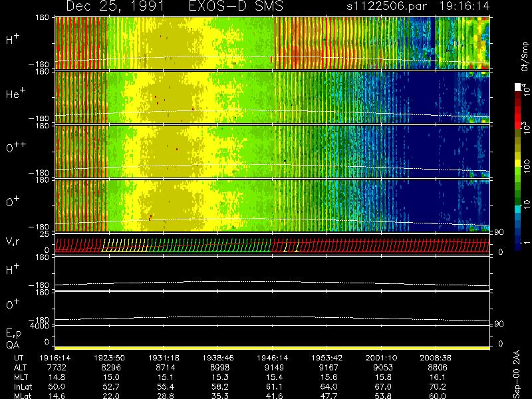Click the altitude value '8714'
The width and height of the screenshot is (532, 399).
point(165,368)
